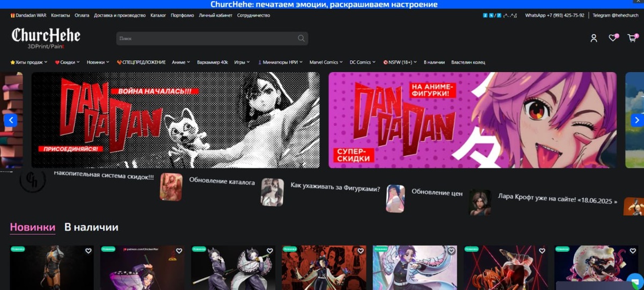Viewport: 644px width, 290px height.
Task: Expand the Скидки menu
Action: 67,62
